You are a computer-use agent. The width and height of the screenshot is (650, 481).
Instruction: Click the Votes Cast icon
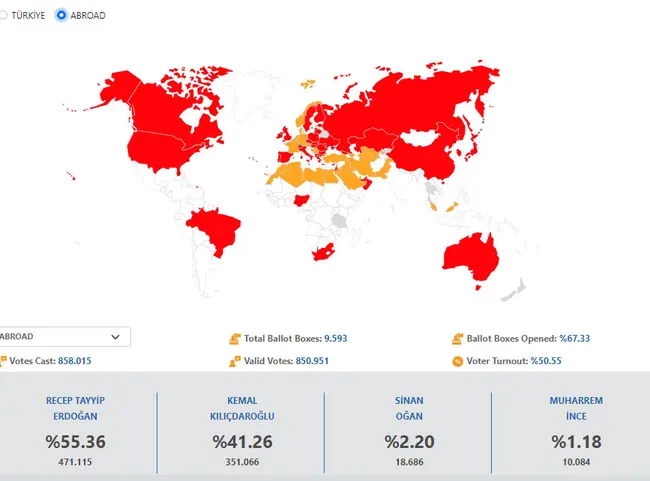(x=3, y=360)
